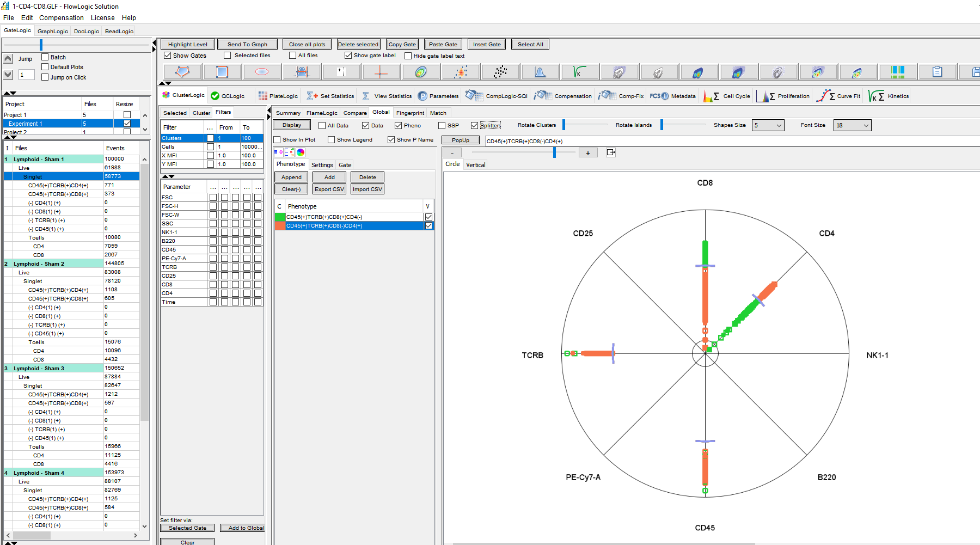Select the polygon gate tool
The image size is (980, 545).
pos(183,72)
